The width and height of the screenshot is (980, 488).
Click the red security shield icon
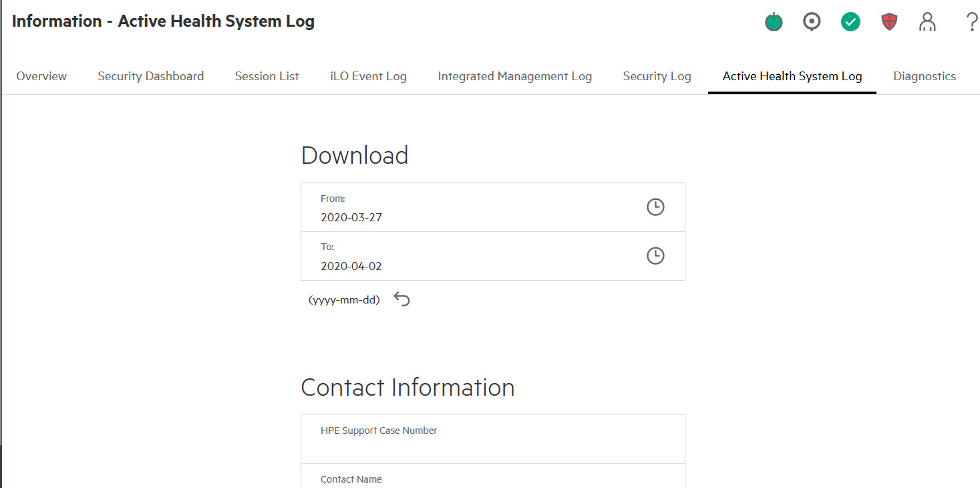point(889,23)
